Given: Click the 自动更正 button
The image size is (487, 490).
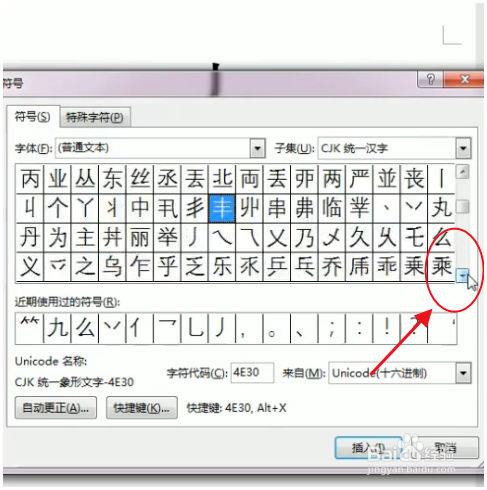Looking at the screenshot, I should pos(56,408).
